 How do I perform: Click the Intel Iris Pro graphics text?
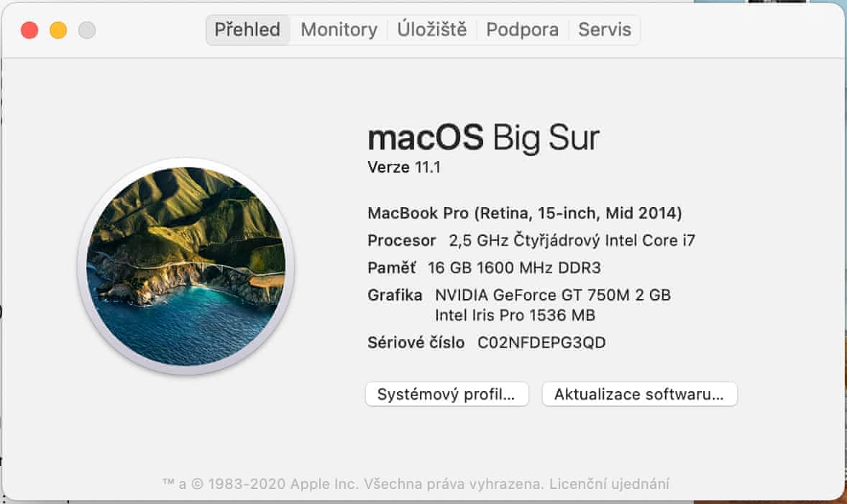pos(515,315)
